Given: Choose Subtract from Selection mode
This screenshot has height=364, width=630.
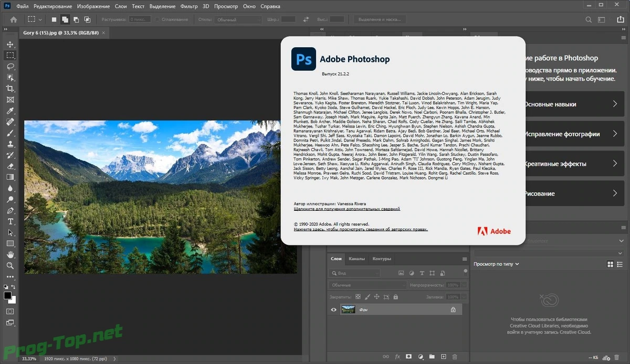Looking at the screenshot, I should point(76,19).
